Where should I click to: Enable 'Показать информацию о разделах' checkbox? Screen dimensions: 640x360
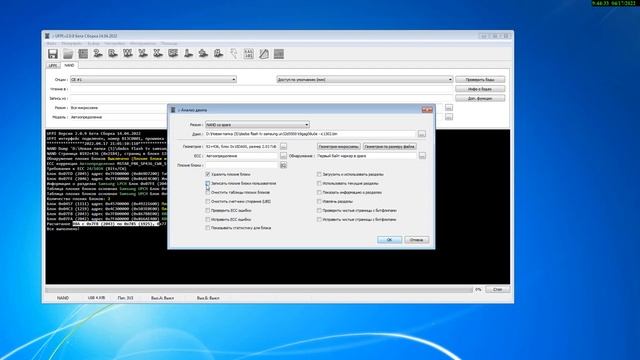click(319, 192)
